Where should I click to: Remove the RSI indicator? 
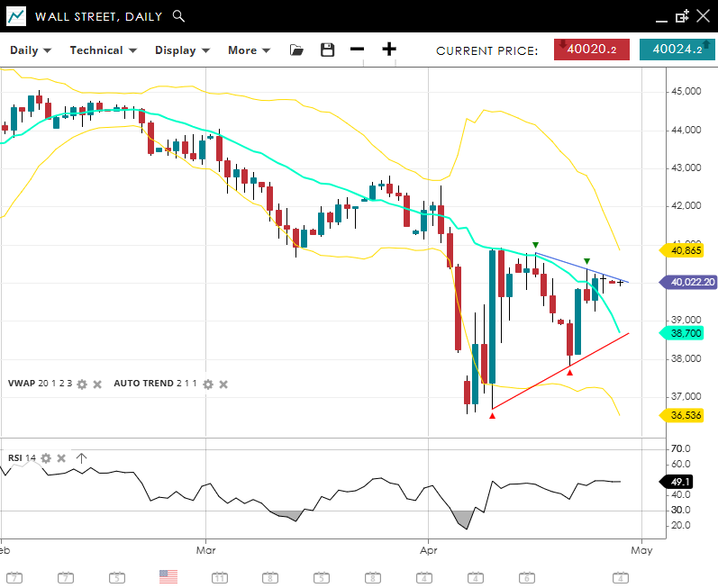coord(61,458)
